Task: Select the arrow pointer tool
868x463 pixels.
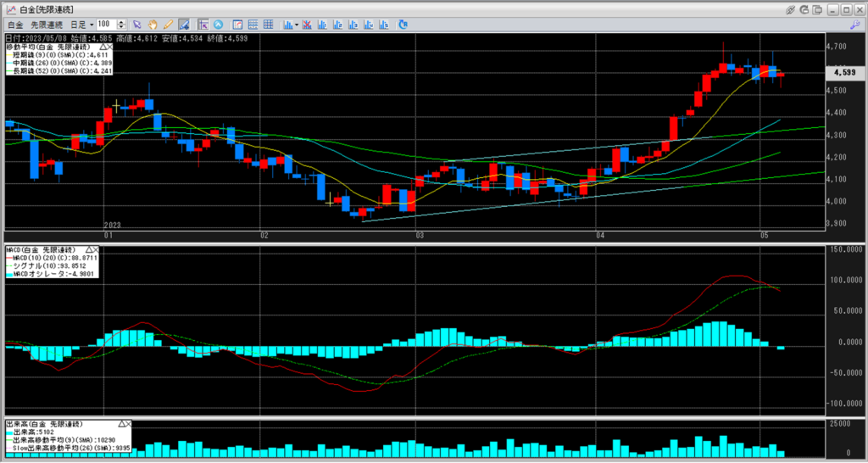Action: point(137,25)
